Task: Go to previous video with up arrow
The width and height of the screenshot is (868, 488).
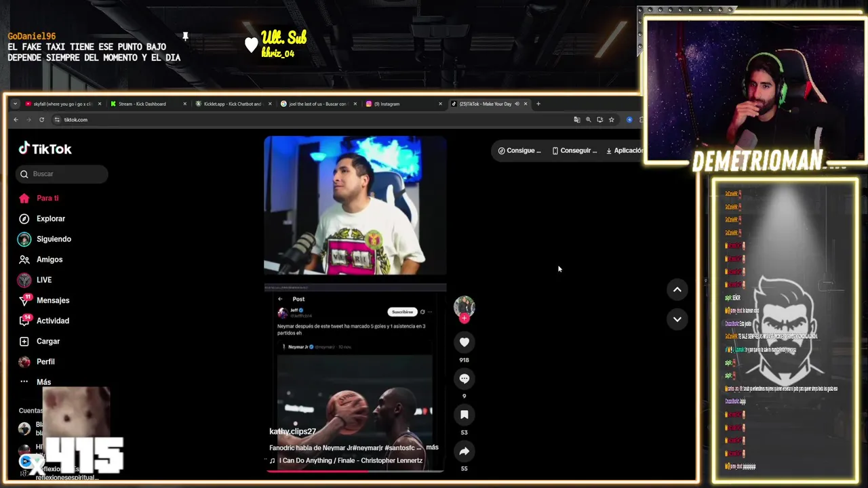Action: [x=677, y=289]
